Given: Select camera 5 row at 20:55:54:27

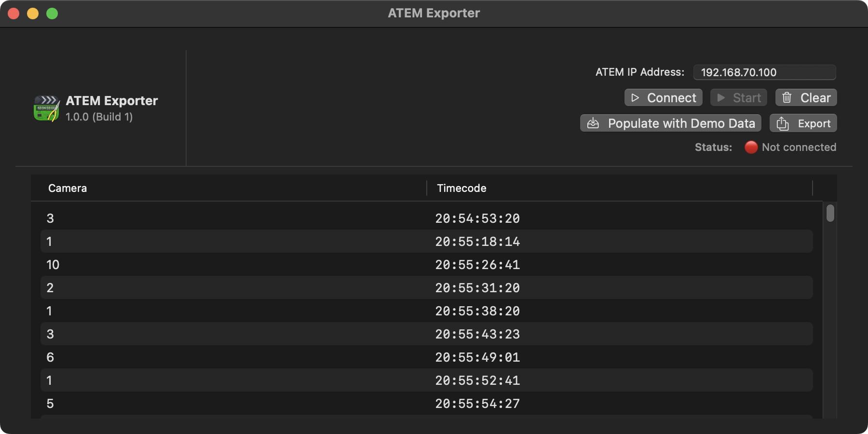Looking at the screenshot, I should point(426,404).
